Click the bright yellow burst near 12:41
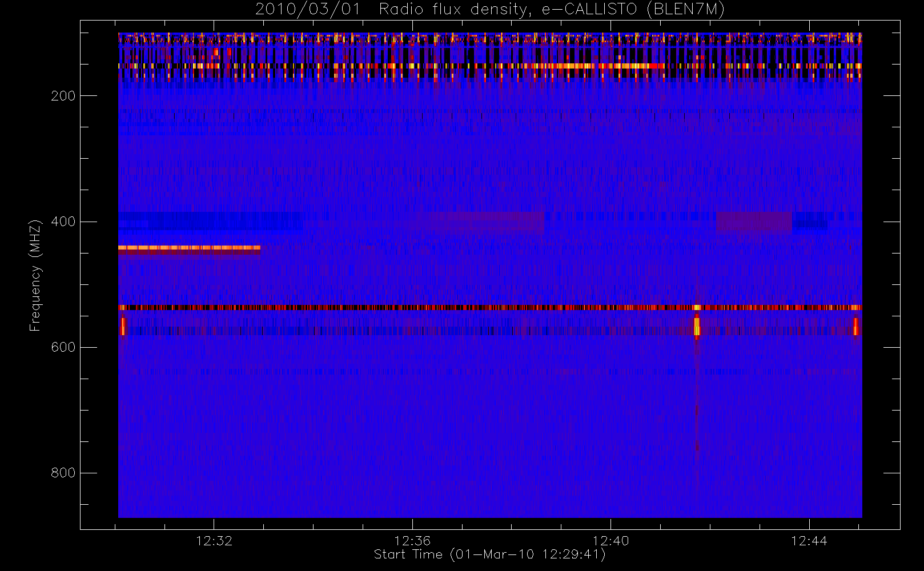Image resolution: width=924 pixels, height=571 pixels. pos(697,327)
